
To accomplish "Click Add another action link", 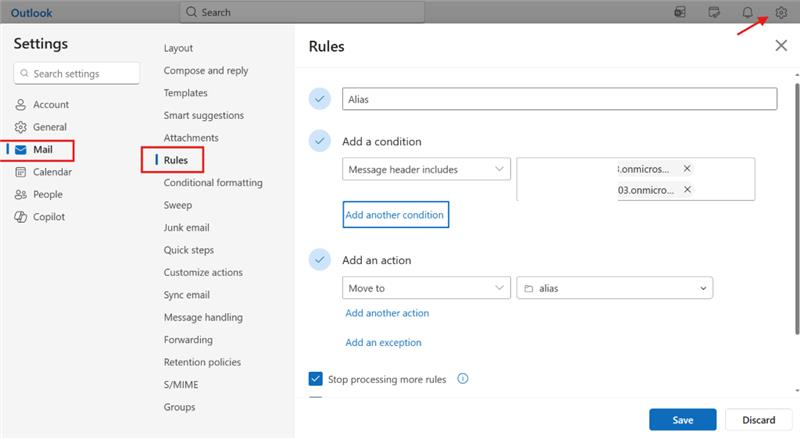I will pyautogui.click(x=387, y=313).
